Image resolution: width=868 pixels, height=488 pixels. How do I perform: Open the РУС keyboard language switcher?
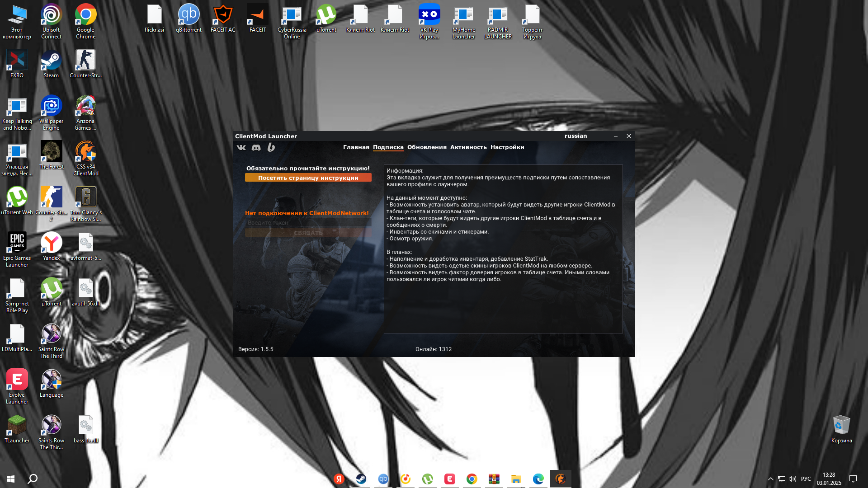(x=806, y=479)
